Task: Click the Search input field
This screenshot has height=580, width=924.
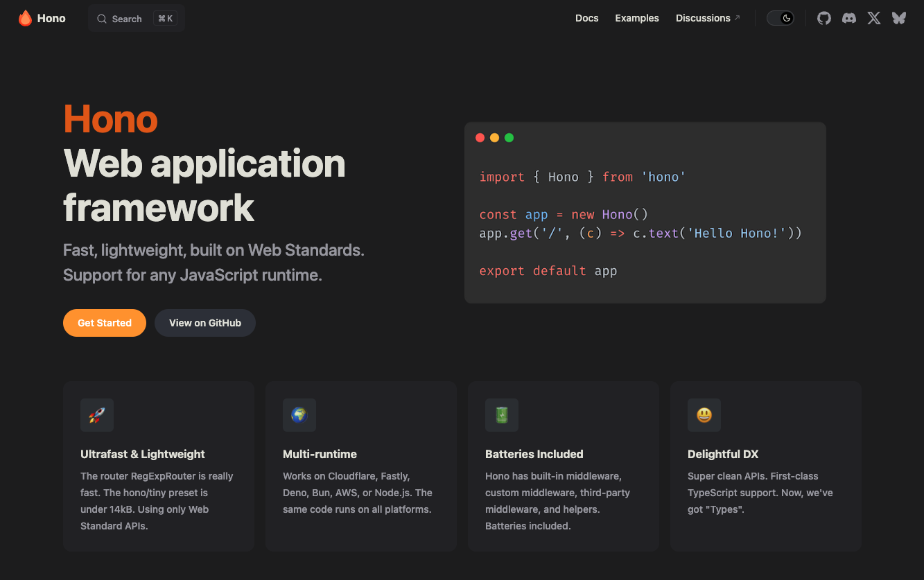Action: [x=135, y=18]
